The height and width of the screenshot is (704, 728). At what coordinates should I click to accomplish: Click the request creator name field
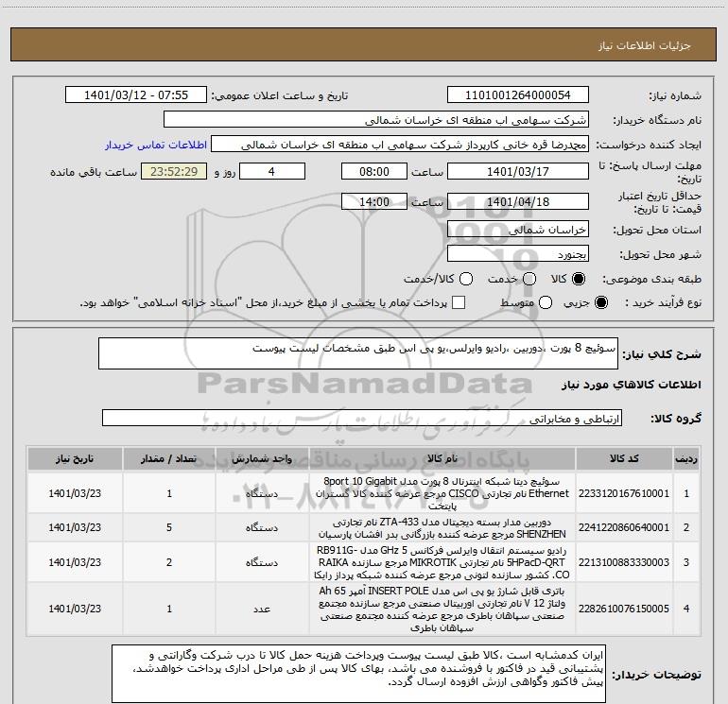pos(400,145)
